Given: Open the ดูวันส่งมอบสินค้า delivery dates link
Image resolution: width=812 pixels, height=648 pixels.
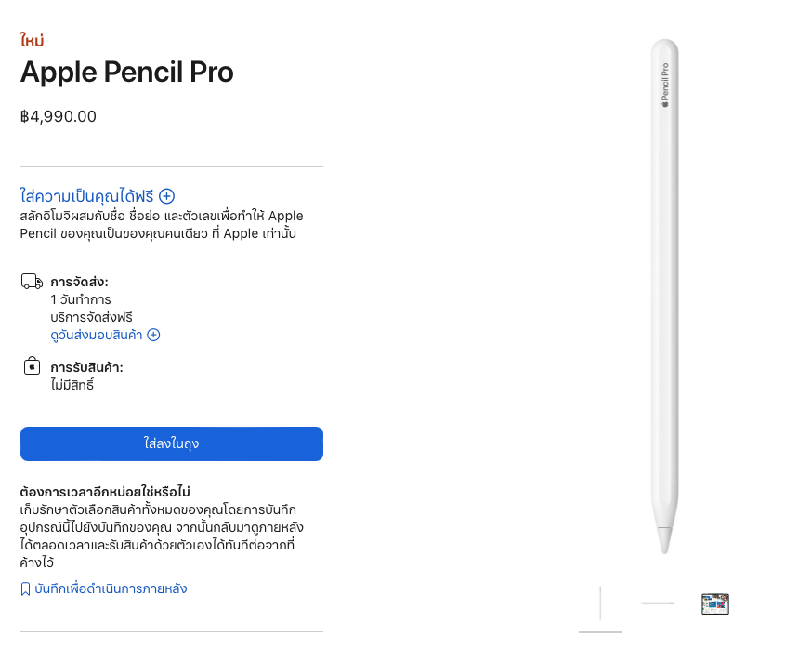Looking at the screenshot, I should (98, 335).
